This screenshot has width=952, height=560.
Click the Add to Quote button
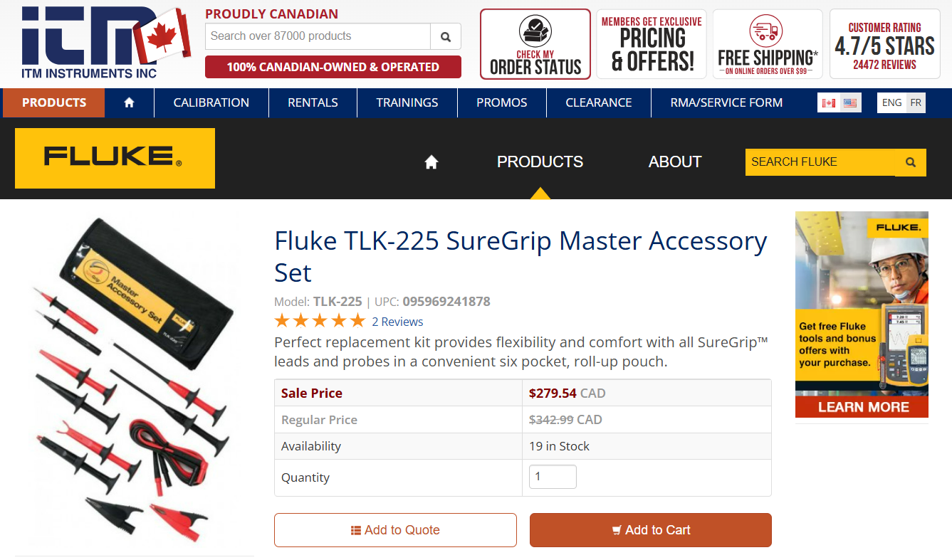(x=395, y=529)
